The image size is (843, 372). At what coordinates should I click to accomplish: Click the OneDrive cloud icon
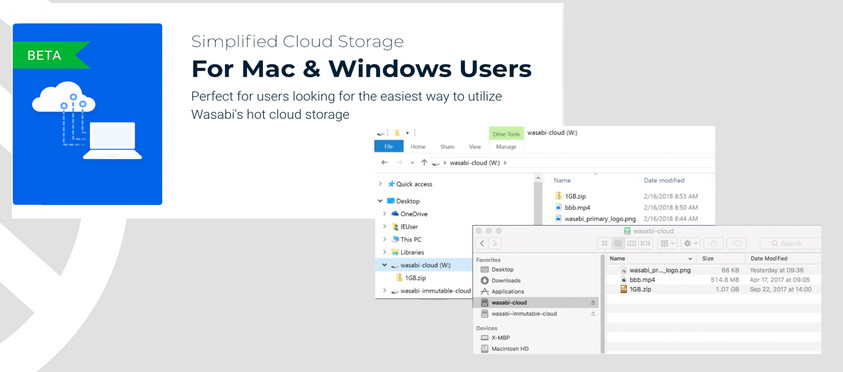[x=395, y=214]
